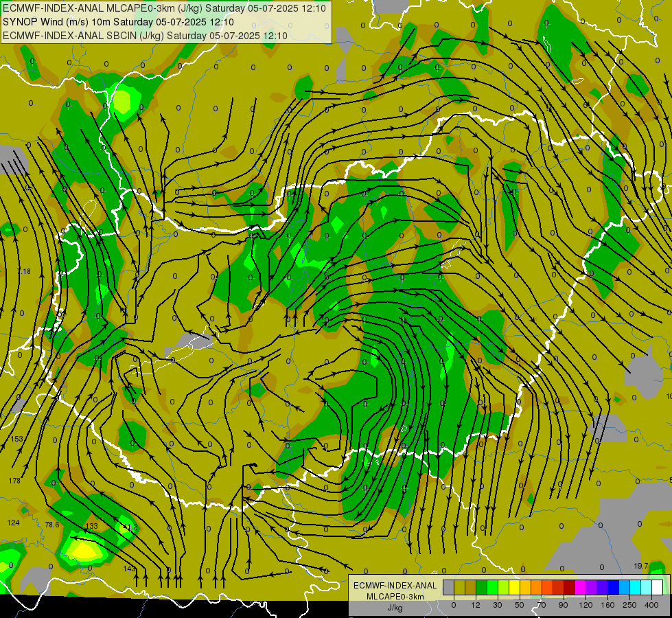The image size is (672, 618).
Task: Click the SYNOP Wind 10m title line
Action: pos(118,22)
